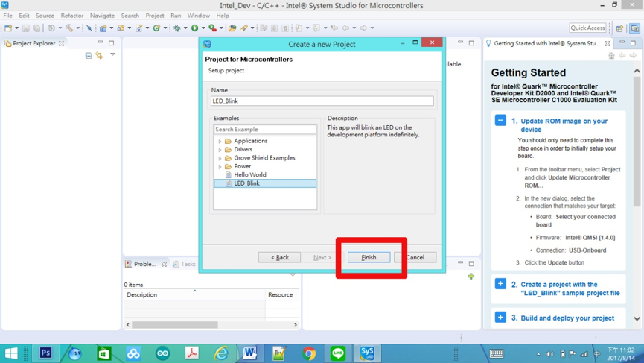
Task: Expand the Applications examples folder
Action: click(220, 141)
